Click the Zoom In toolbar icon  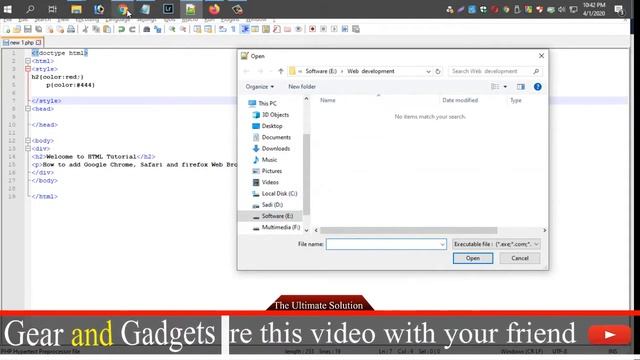(172, 29)
